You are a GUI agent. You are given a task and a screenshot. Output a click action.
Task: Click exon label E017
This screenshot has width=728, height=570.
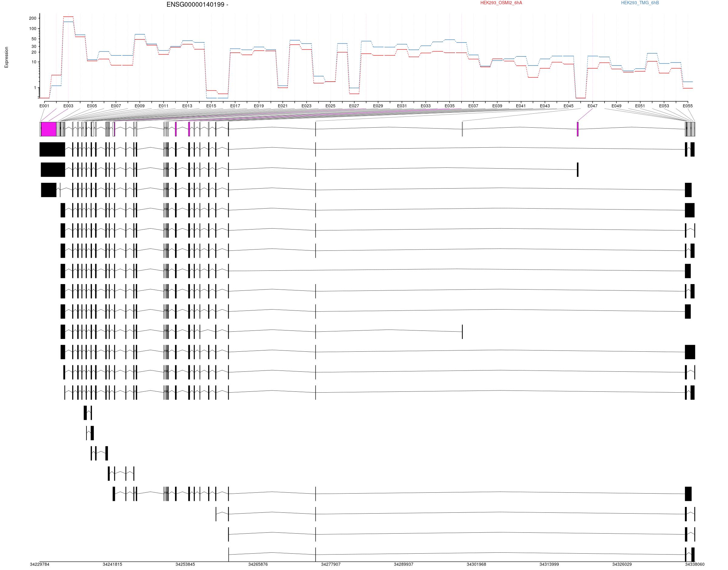click(x=235, y=106)
